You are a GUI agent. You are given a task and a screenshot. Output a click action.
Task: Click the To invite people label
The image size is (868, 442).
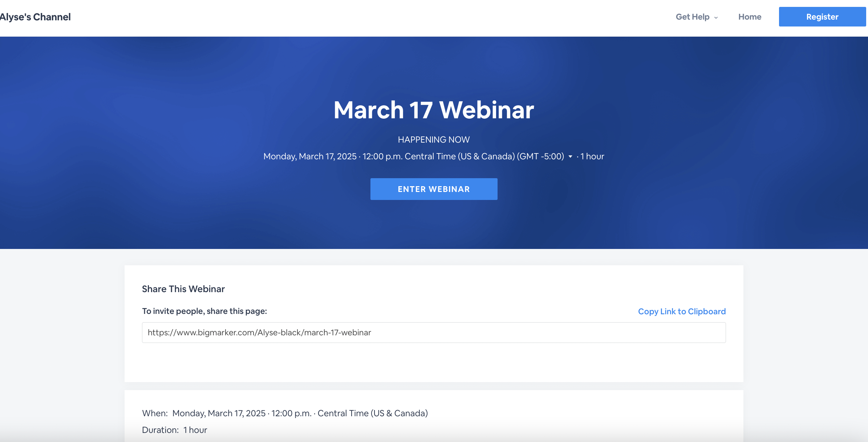(x=204, y=311)
